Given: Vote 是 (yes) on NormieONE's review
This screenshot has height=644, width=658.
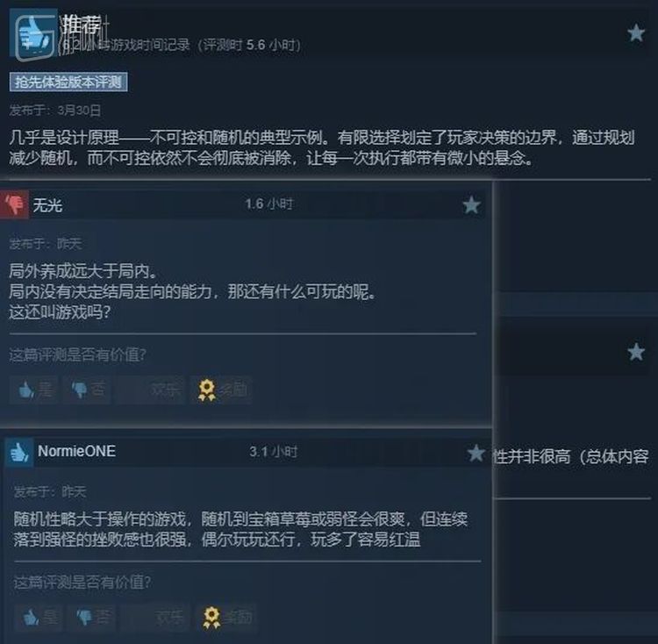Looking at the screenshot, I should pos(39,617).
